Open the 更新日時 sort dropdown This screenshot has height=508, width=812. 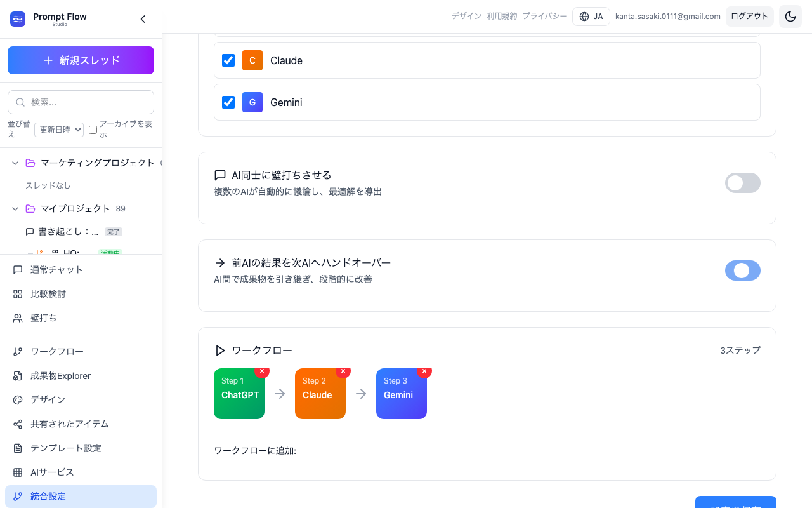(x=59, y=130)
